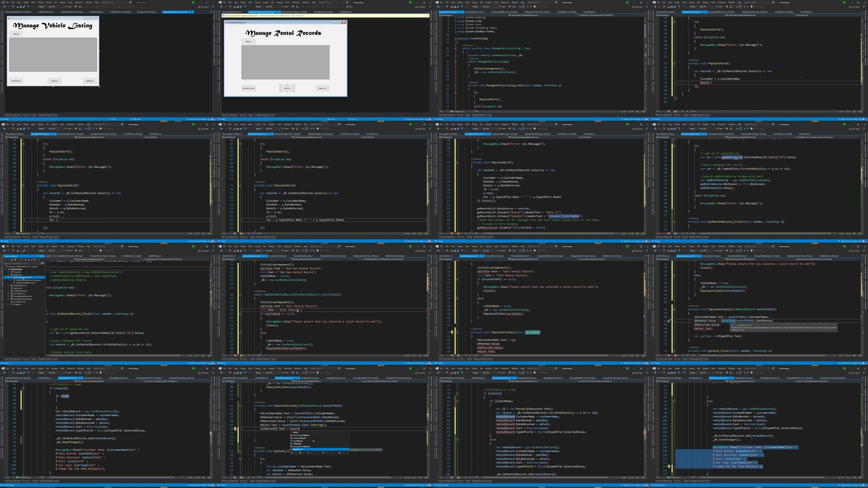Toggle pin on active ManageVehicleListing.cs [Design] tab
Viewport: 868px width, 488px height.
190,12
